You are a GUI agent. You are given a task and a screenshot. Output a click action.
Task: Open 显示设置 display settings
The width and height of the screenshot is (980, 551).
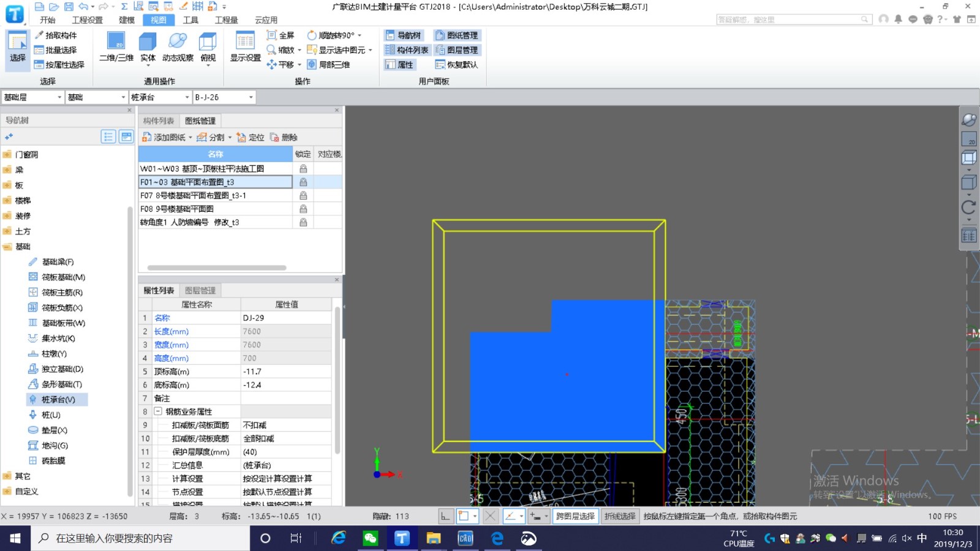coord(246,48)
